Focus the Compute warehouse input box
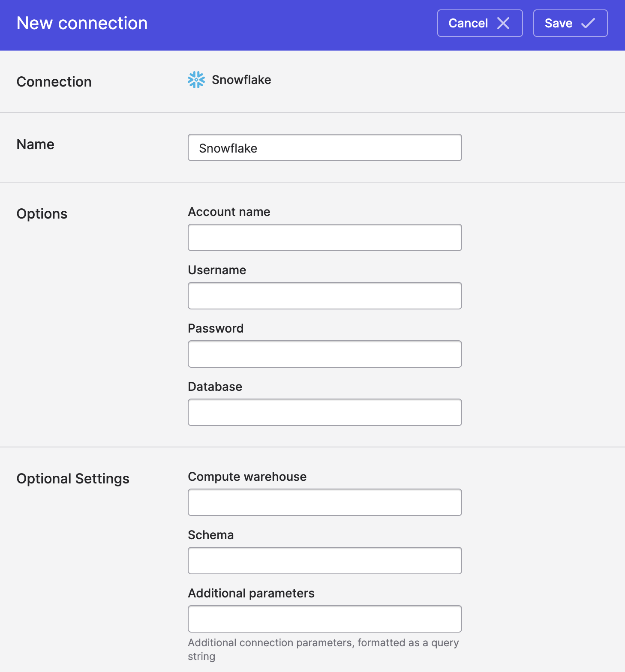 pyautogui.click(x=325, y=502)
